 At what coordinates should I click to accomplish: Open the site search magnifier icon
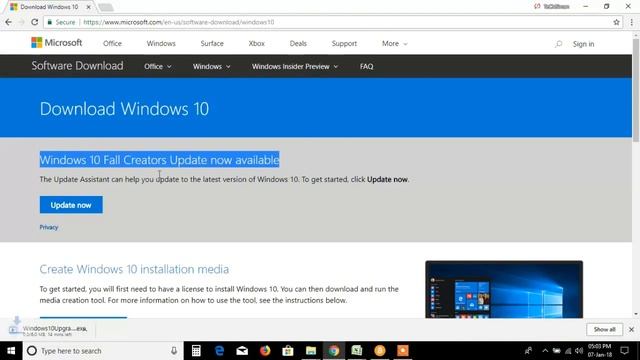[558, 44]
